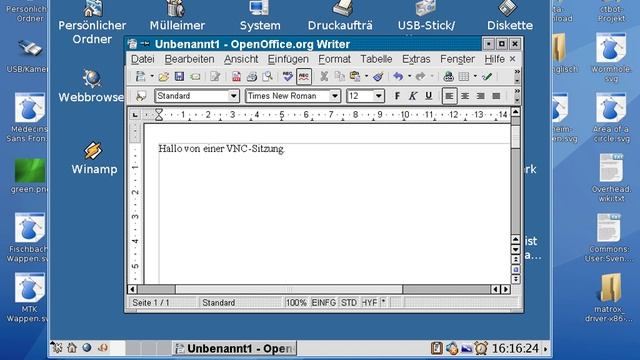Click the Edit File icon
Image resolution: width=640 pixels, height=360 pixels.
(215, 77)
